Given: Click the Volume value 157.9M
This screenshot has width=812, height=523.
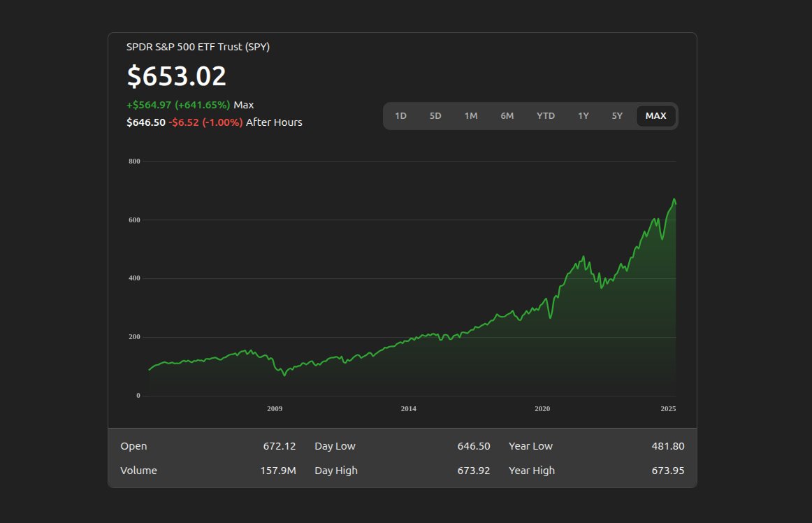Looking at the screenshot, I should coord(278,470).
